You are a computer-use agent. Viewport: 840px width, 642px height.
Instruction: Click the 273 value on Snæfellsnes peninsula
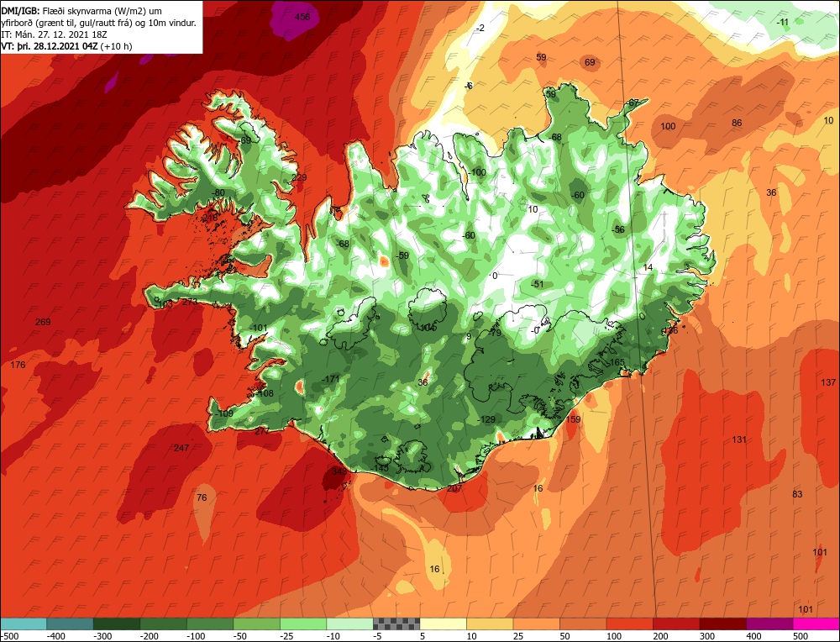click(190, 302)
